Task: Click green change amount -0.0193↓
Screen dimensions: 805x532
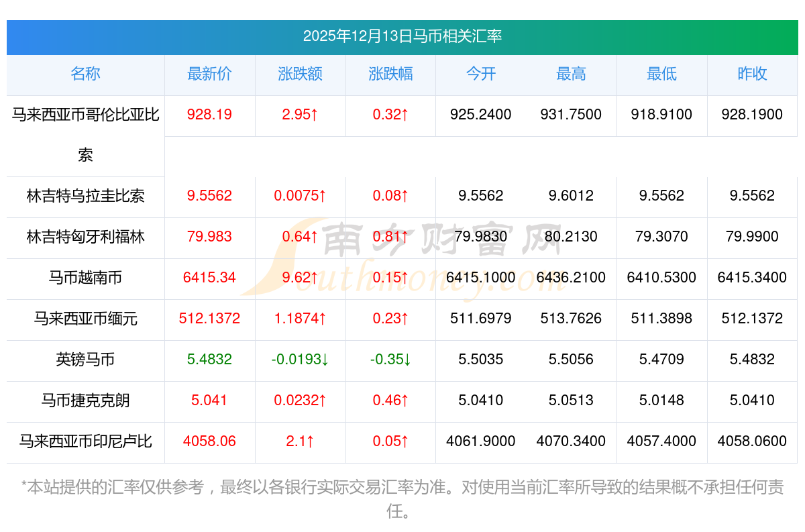Action: click(300, 360)
